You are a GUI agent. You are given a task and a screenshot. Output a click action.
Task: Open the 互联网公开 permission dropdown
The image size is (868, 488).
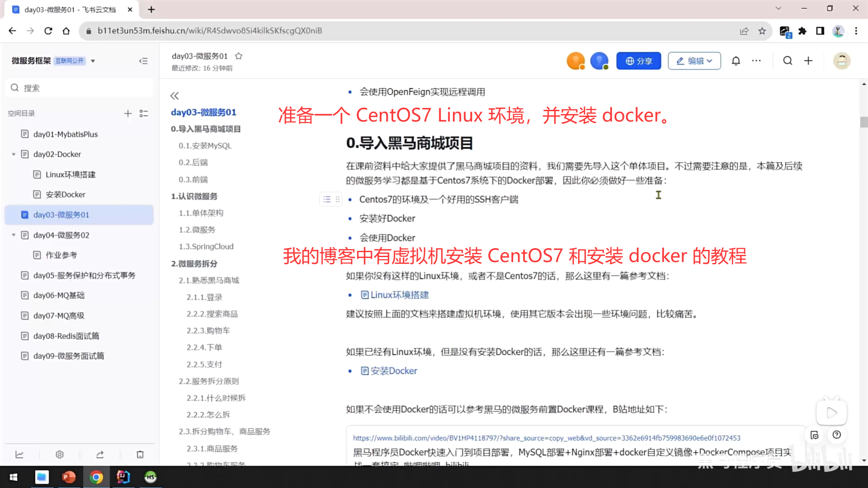click(93, 61)
